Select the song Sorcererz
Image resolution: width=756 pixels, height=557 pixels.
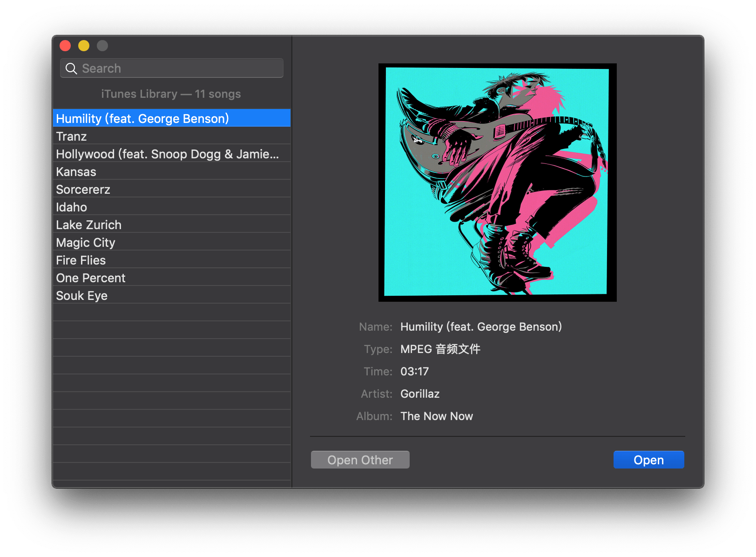pos(172,189)
